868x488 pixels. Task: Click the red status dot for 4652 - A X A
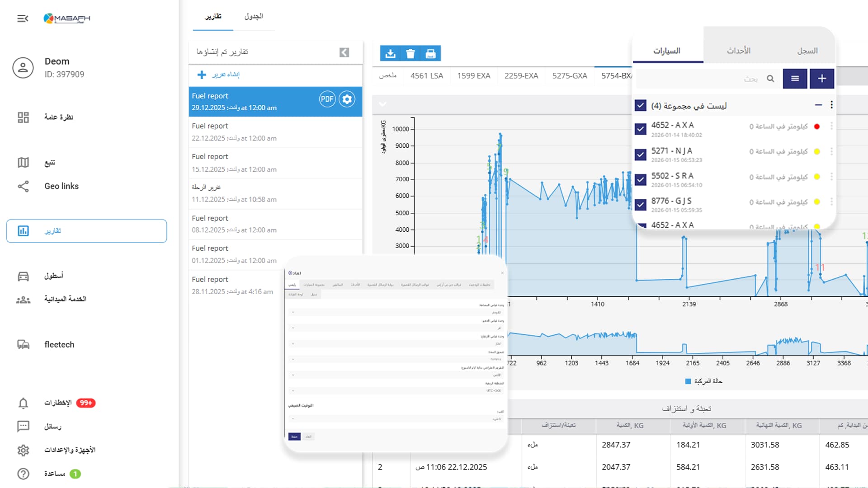(816, 127)
